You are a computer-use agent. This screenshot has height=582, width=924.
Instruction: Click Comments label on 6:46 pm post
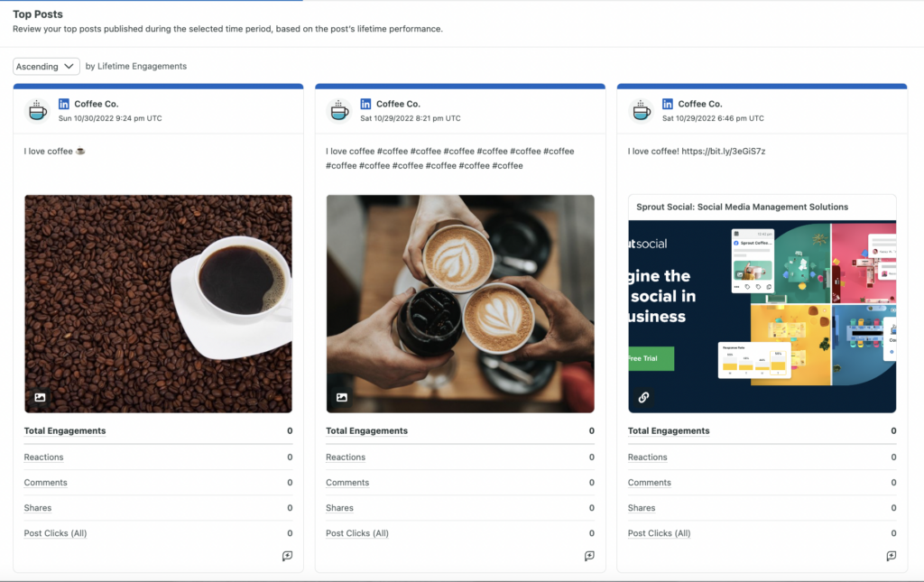point(649,483)
